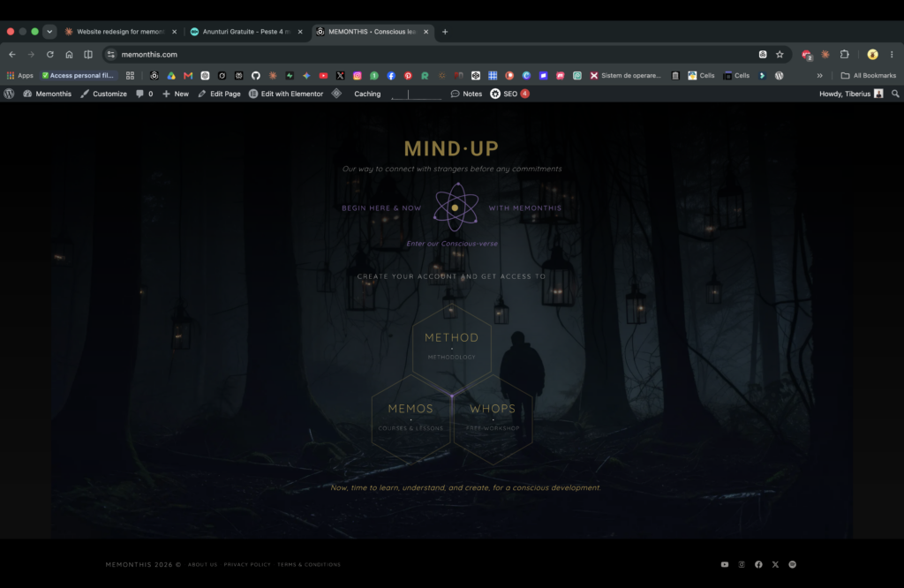Switch to Website redesign for memonthis tab
Image resolution: width=904 pixels, height=588 pixels.
click(121, 32)
